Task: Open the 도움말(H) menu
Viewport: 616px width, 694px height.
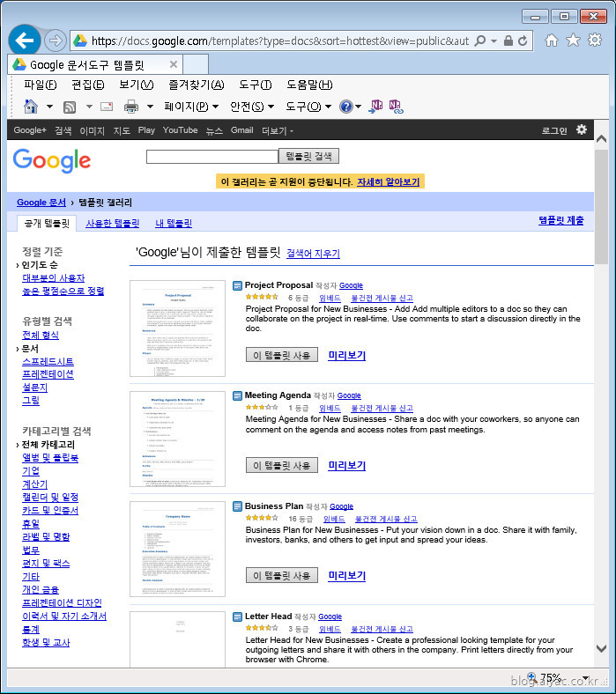Action: [x=309, y=85]
